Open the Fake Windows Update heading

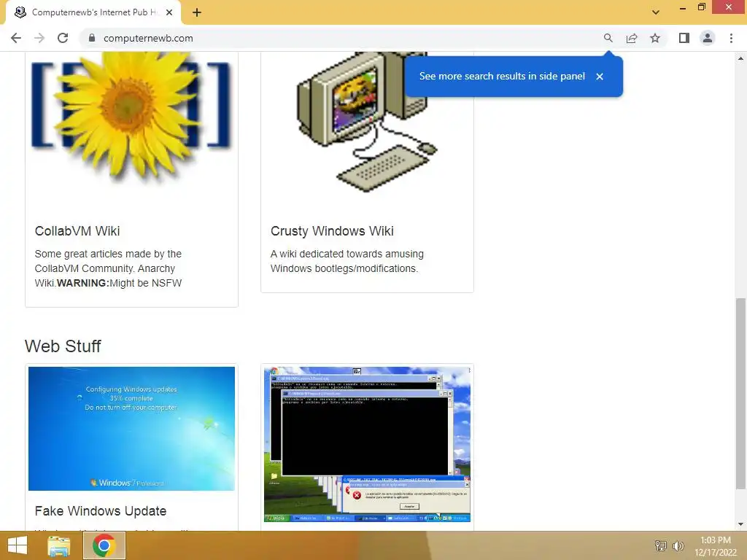click(101, 511)
